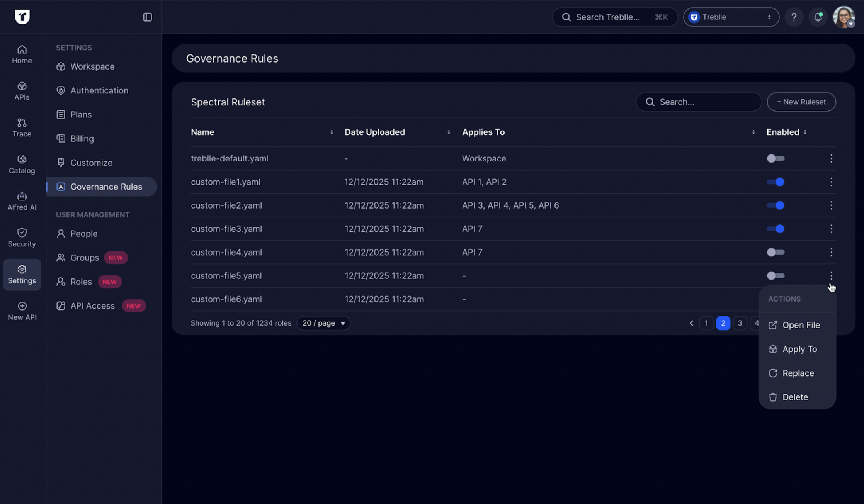
Task: Click the sidebar collapse panel icon
Action: tap(148, 17)
